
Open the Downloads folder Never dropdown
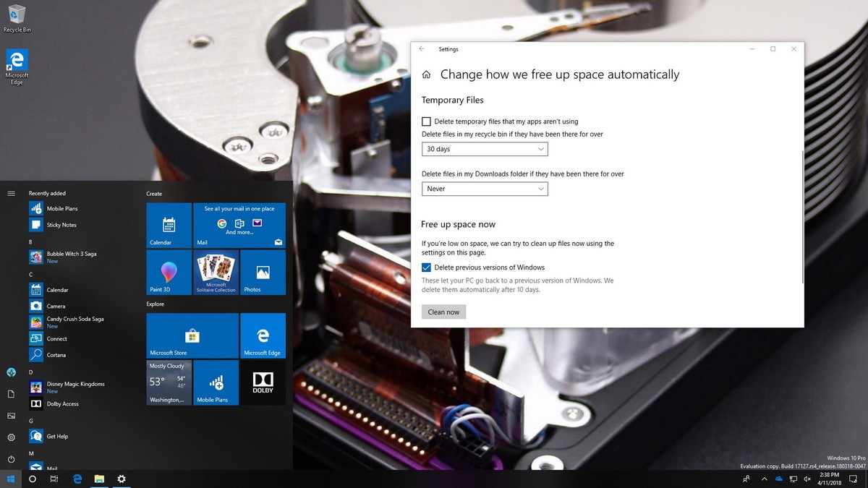click(485, 189)
